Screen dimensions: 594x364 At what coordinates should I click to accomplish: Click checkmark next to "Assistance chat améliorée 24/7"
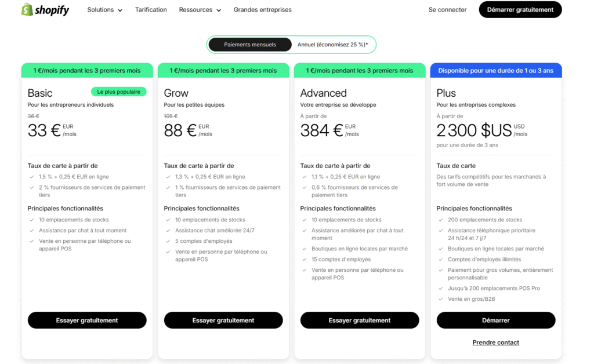pyautogui.click(x=168, y=231)
